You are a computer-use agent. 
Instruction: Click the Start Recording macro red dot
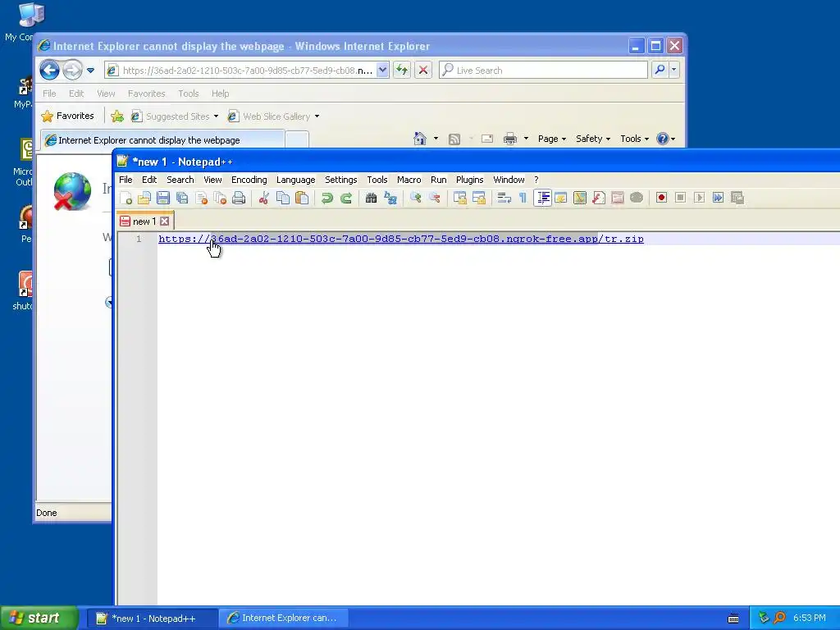[662, 199]
